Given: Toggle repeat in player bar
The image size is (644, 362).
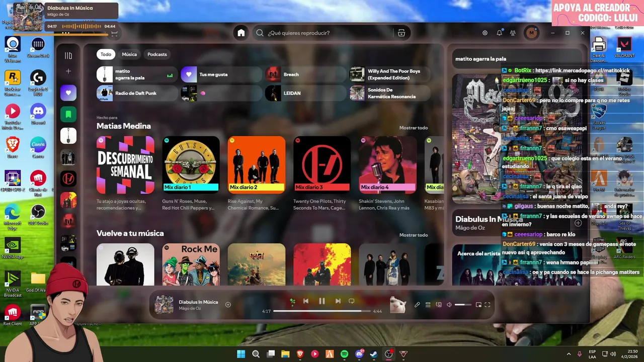Looking at the screenshot, I should pos(351,301).
